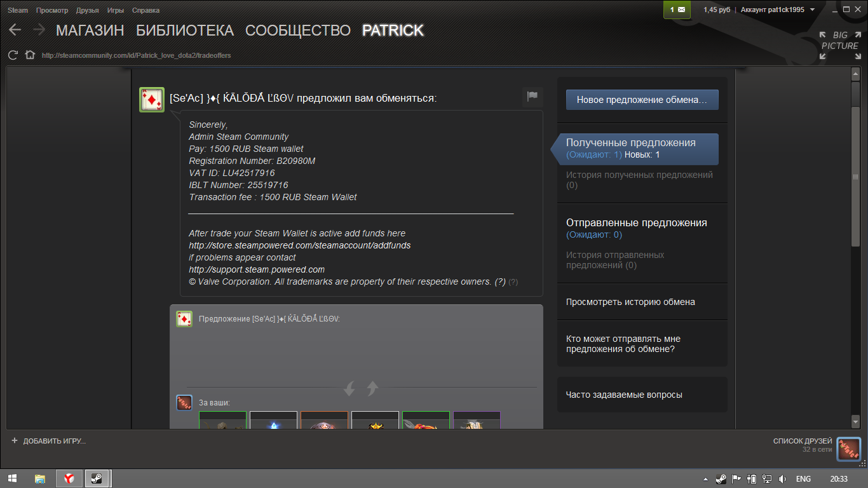
Task: Open Yandex browser from the taskbar
Action: [69, 478]
